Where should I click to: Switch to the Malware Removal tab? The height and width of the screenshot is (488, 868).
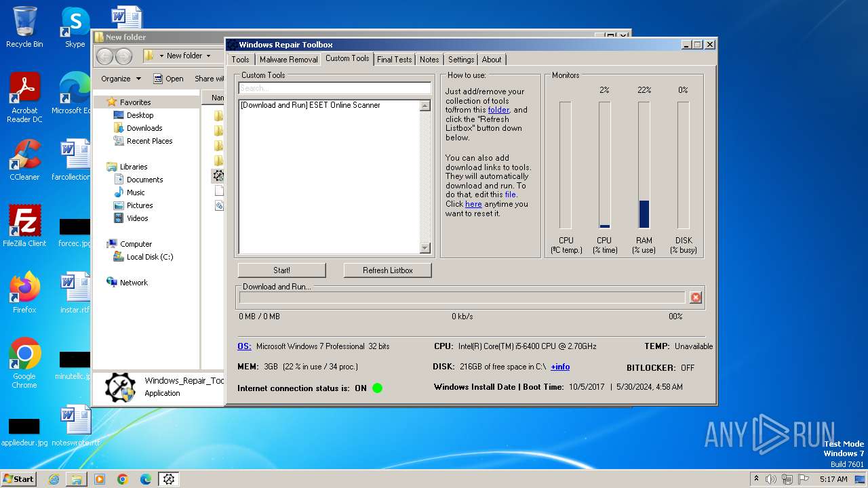(289, 60)
